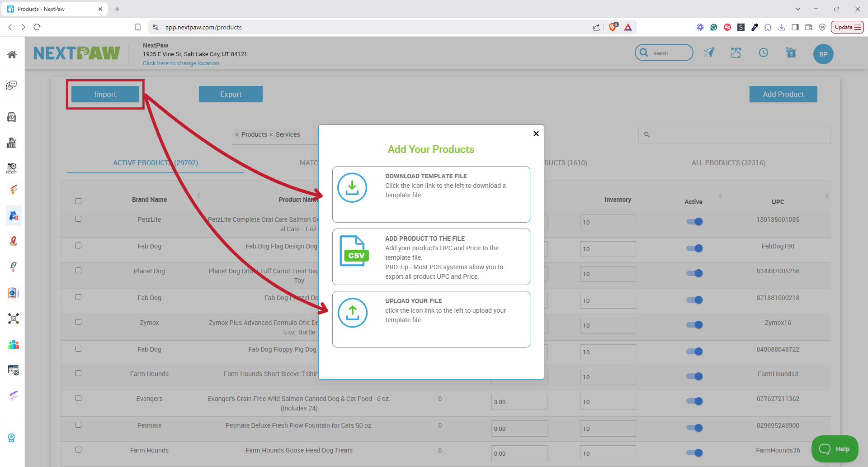Click the clock history icon

point(763,52)
